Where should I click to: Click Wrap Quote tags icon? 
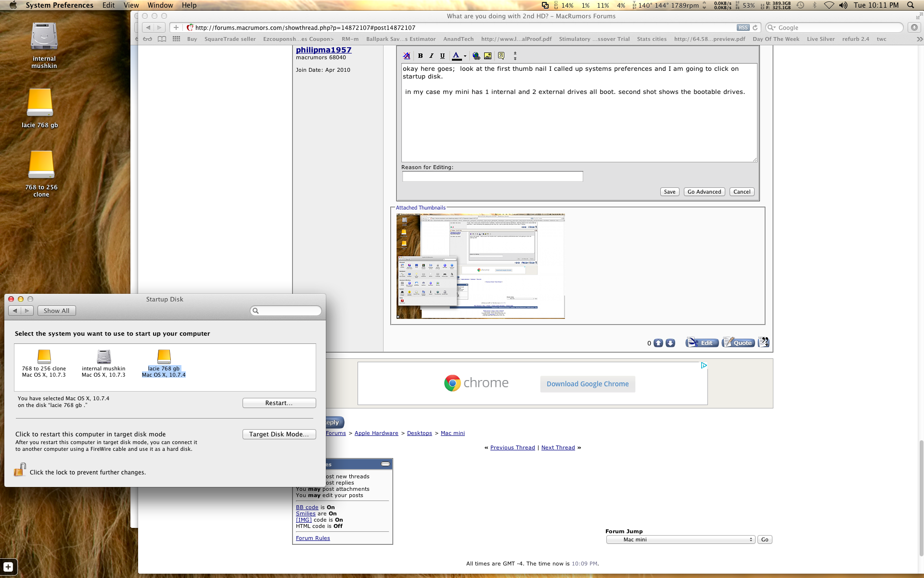[x=501, y=56]
